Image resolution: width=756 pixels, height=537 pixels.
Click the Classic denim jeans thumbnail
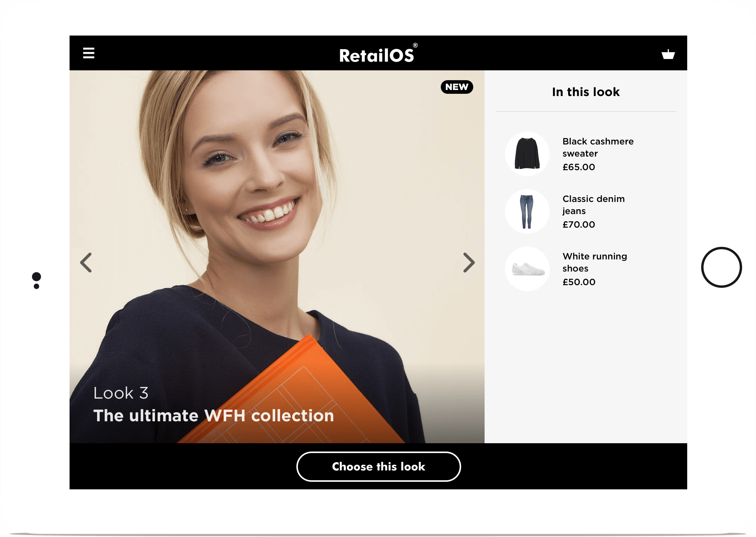click(527, 210)
